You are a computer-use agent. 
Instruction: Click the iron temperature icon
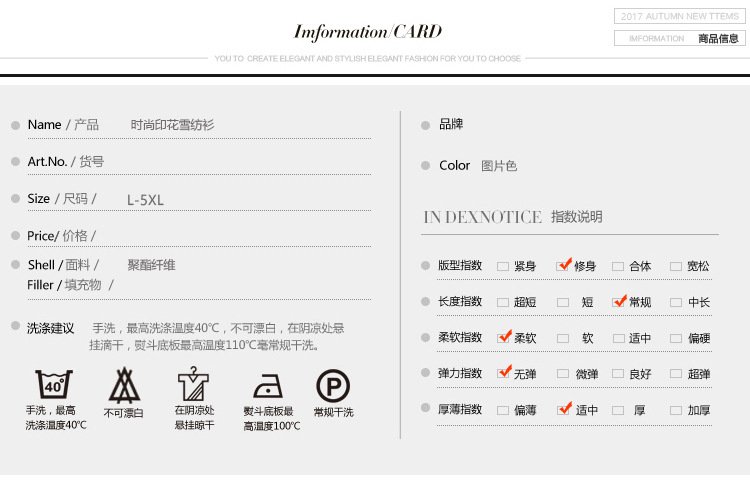pyautogui.click(x=268, y=386)
